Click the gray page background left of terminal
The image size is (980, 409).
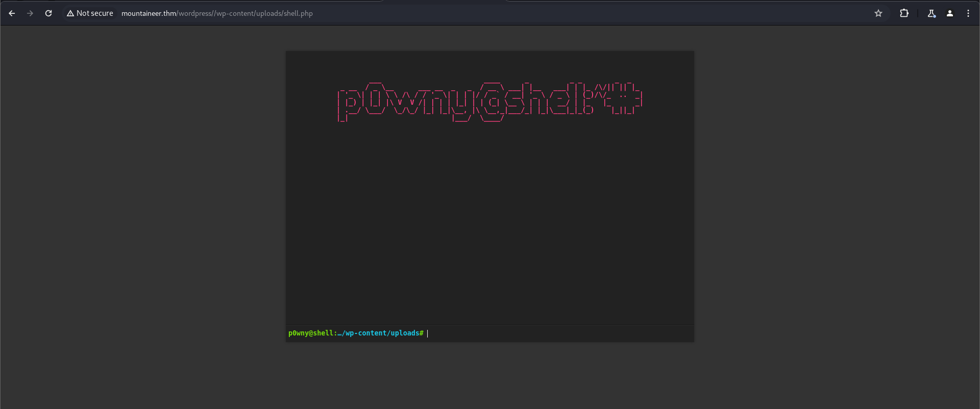(x=143, y=204)
